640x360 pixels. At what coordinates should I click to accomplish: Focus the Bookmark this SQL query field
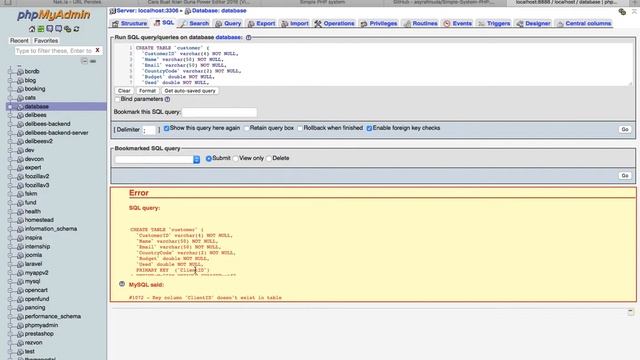click(219, 112)
